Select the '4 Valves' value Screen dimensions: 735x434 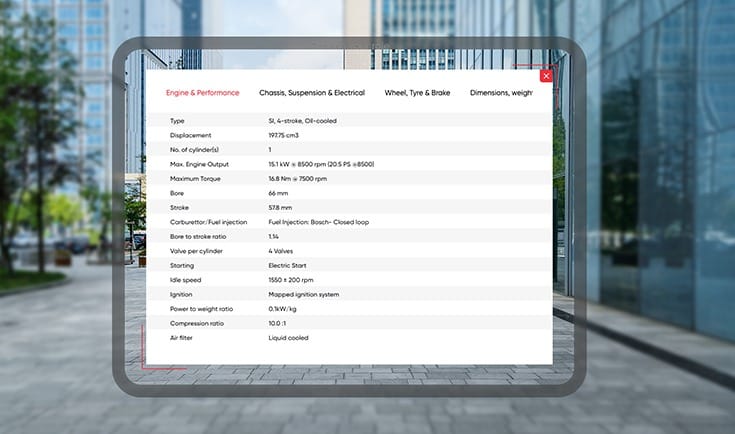280,251
